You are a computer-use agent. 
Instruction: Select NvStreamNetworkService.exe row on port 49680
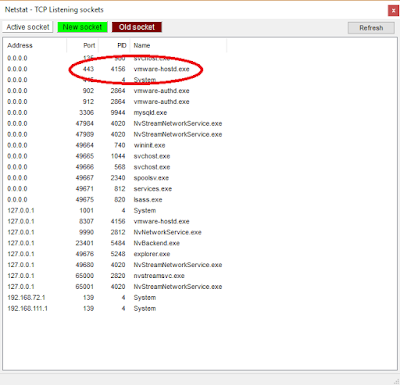tap(115, 265)
